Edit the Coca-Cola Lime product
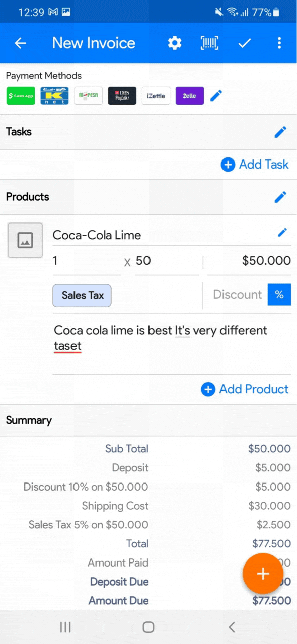The image size is (297, 644). pyautogui.click(x=282, y=232)
